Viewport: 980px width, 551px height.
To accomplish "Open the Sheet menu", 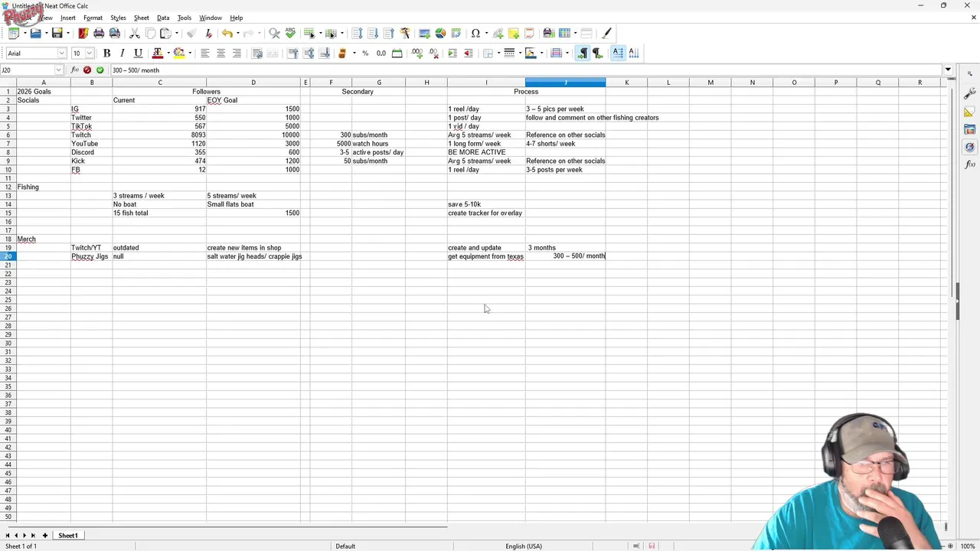I will point(142,18).
